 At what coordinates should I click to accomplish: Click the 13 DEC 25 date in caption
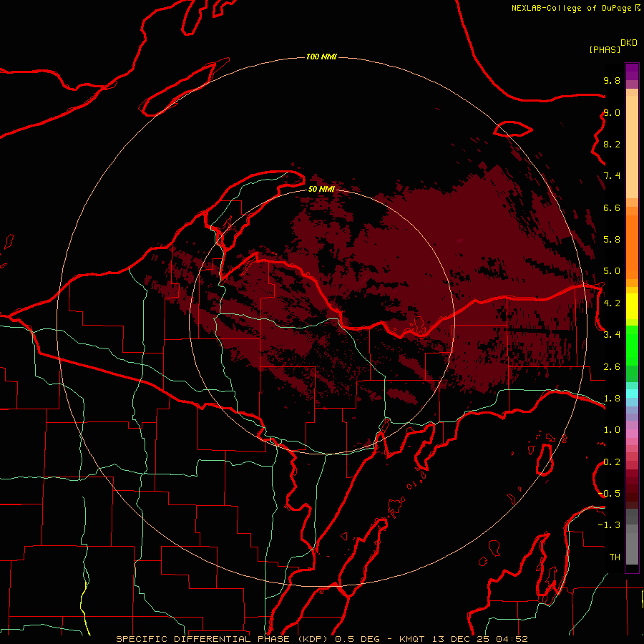tap(460, 639)
